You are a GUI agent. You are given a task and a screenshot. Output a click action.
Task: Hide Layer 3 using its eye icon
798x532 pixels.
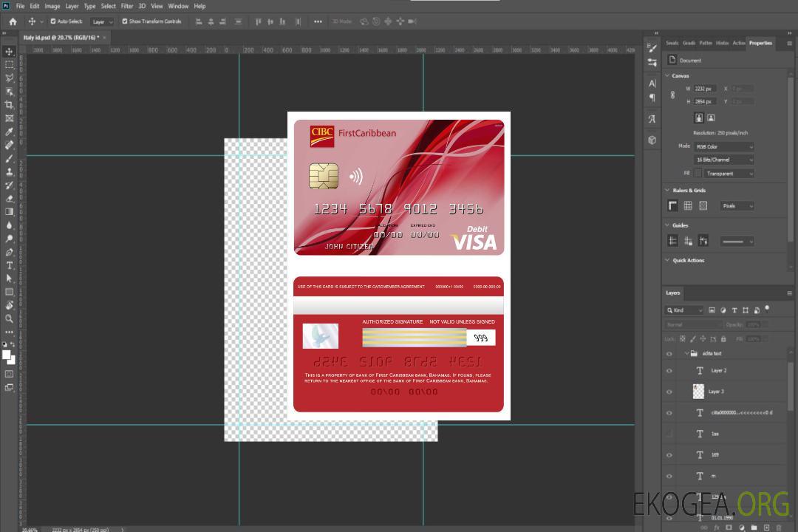point(669,392)
